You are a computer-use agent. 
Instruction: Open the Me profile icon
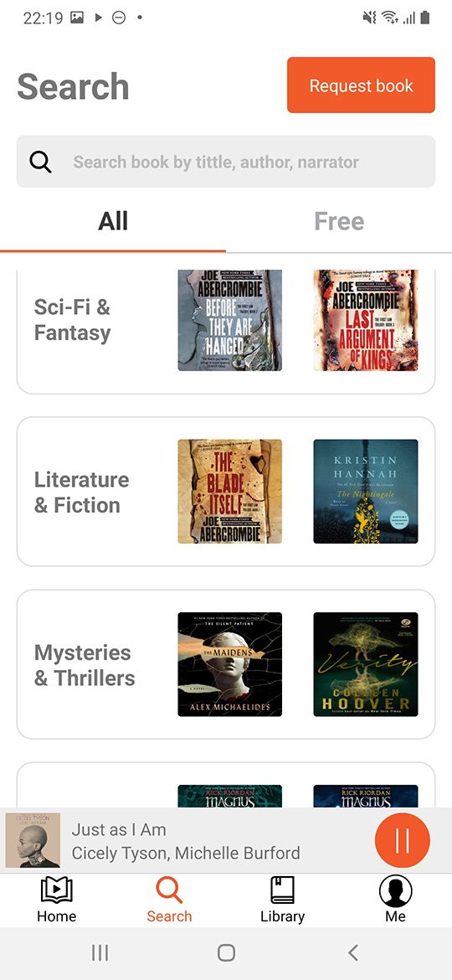[x=395, y=890]
